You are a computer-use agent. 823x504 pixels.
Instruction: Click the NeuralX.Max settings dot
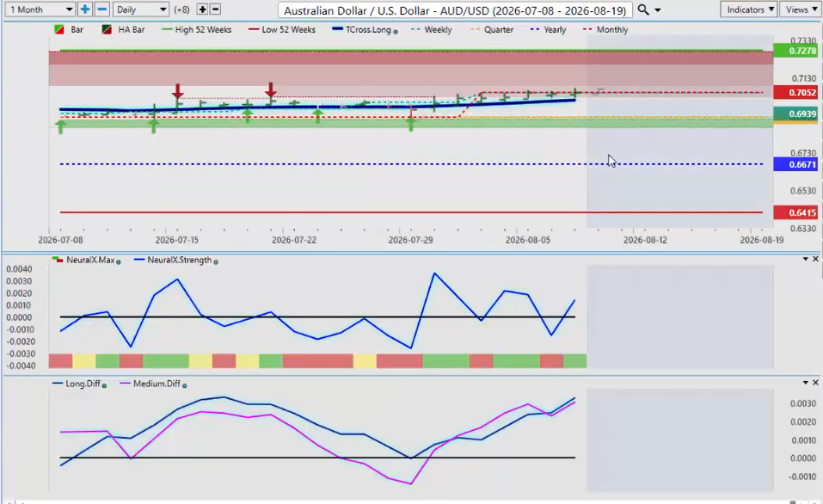[x=118, y=261]
